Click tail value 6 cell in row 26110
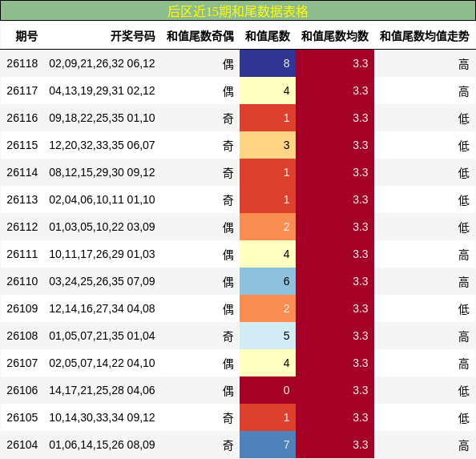This screenshot has width=476, height=459. (268, 281)
